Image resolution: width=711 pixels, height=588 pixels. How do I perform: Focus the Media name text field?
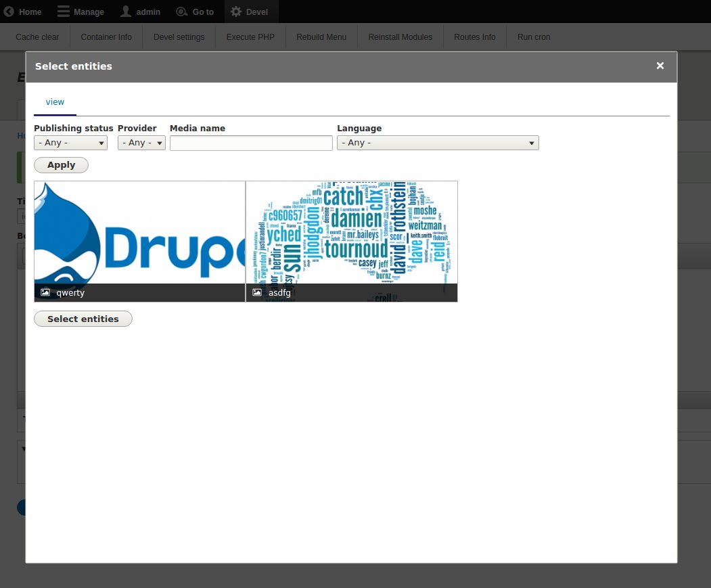coord(251,143)
